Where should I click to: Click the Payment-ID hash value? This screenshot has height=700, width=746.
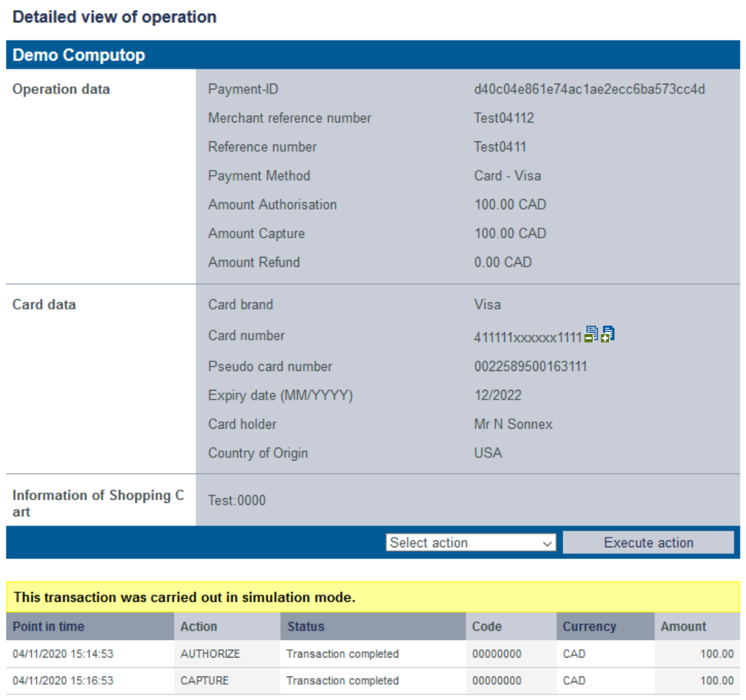point(589,89)
